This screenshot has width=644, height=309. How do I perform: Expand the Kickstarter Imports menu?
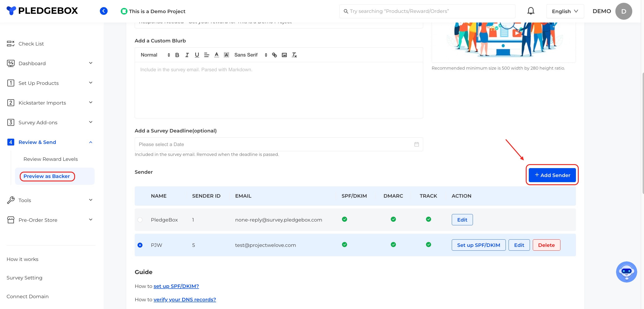[91, 102]
